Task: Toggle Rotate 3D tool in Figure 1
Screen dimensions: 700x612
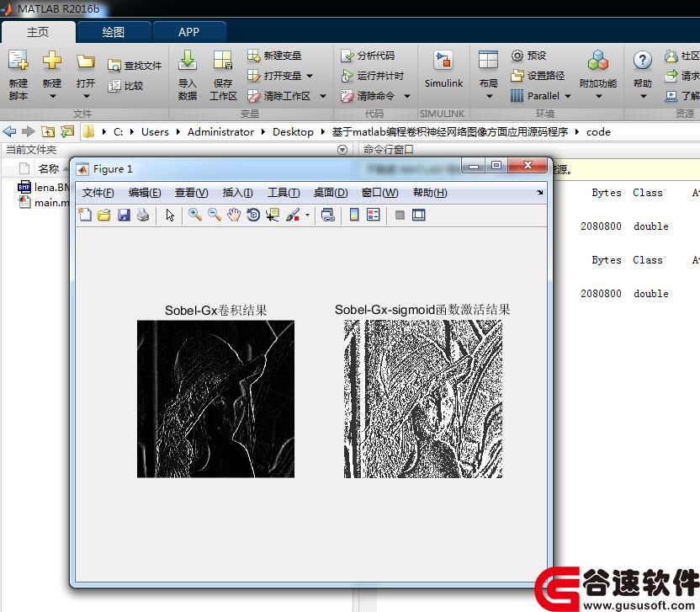Action: 253,215
